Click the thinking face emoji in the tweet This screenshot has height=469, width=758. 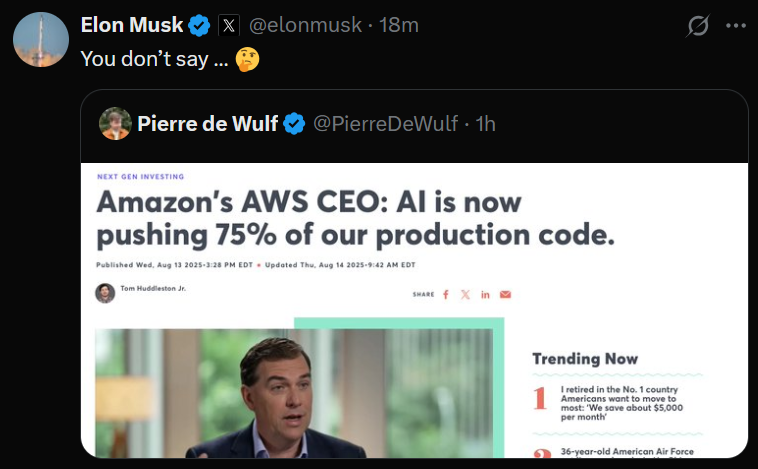(x=247, y=59)
